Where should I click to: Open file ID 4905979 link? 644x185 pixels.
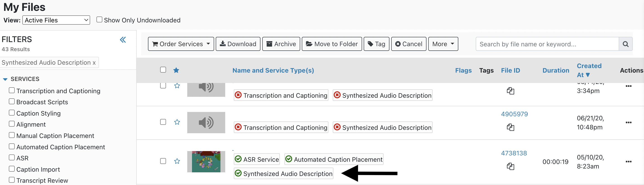click(514, 114)
